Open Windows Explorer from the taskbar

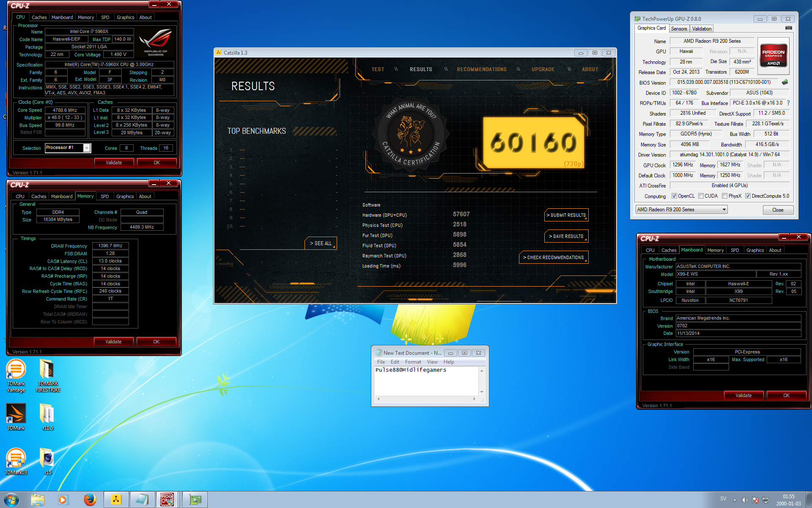click(38, 500)
